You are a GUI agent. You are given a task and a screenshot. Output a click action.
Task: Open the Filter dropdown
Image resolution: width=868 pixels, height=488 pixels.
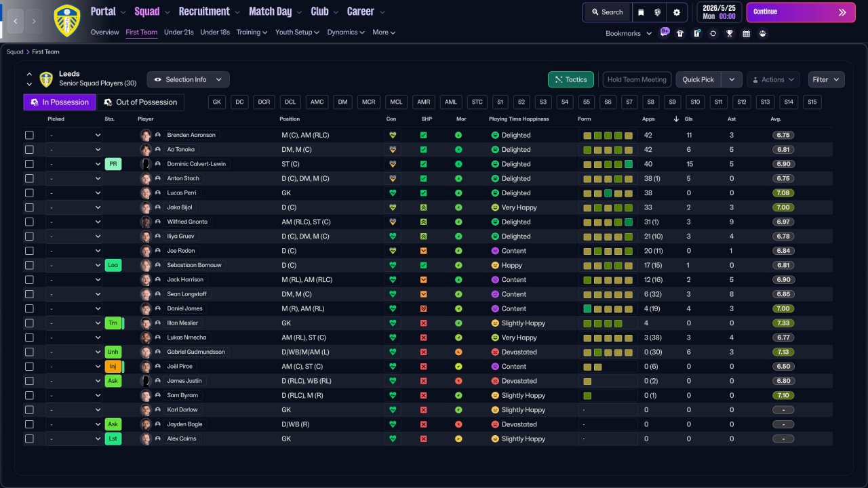click(x=826, y=79)
